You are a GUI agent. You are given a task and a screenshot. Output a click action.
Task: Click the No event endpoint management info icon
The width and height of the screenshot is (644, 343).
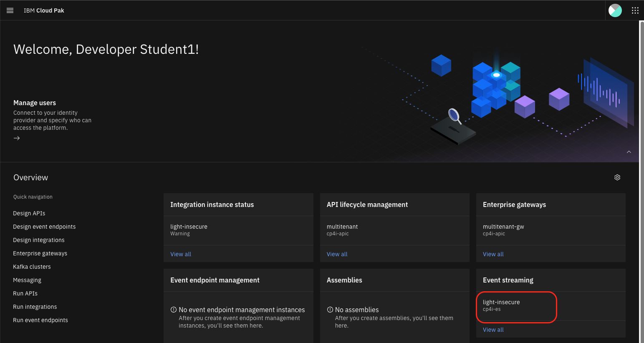174,310
